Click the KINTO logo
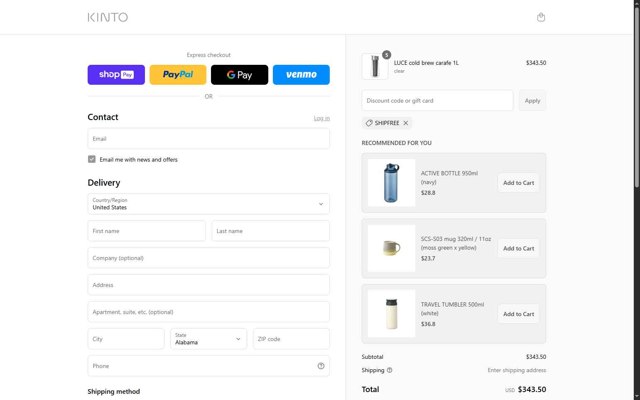 [108, 17]
